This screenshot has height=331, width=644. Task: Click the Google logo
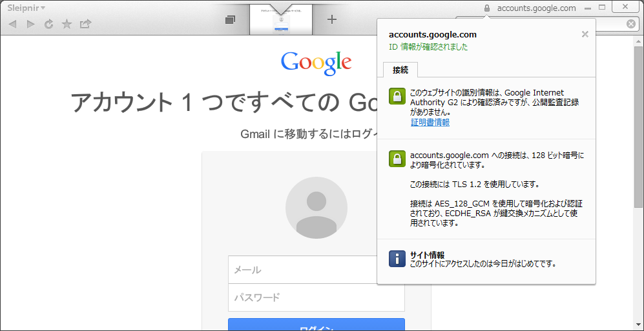click(x=317, y=64)
